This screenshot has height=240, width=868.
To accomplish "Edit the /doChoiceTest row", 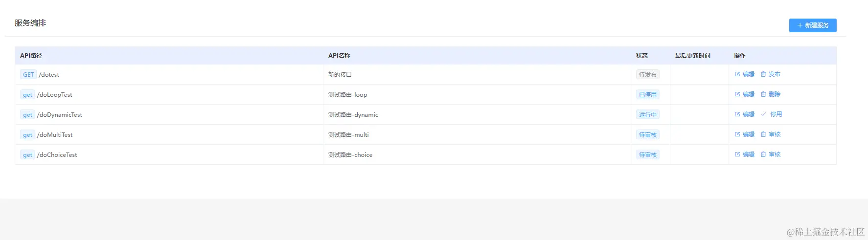I will click(744, 154).
